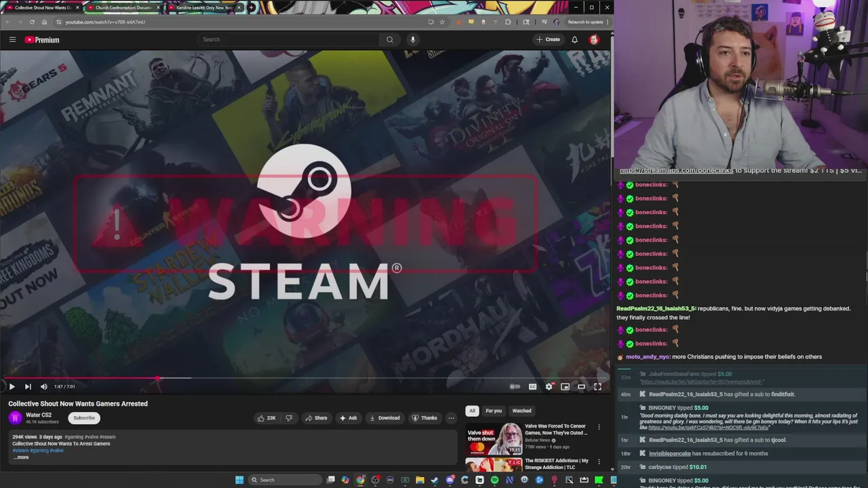Switch to Church Confrontation browser tab
Image resolution: width=868 pixels, height=488 pixels.
click(123, 7)
